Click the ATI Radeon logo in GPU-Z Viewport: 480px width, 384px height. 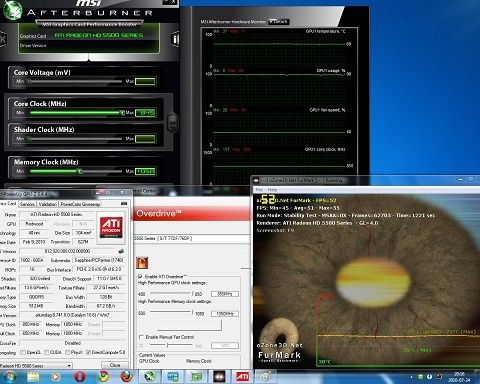(111, 227)
